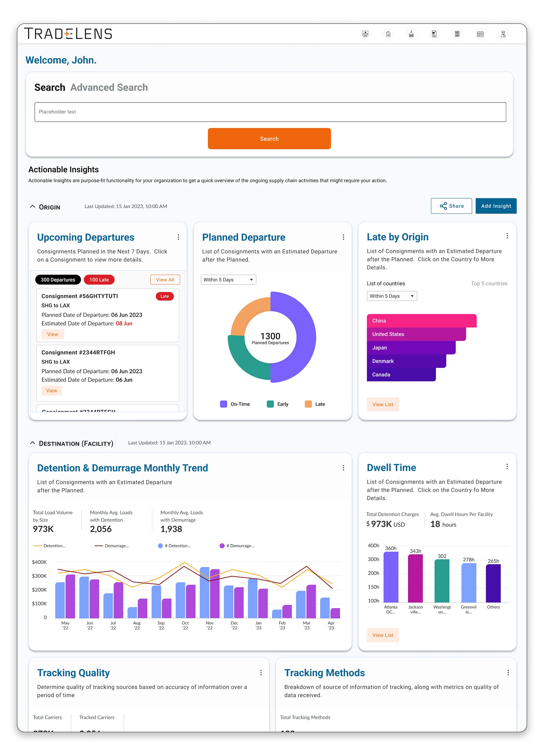
Task: Switch to Advanced Search tab
Action: click(109, 87)
